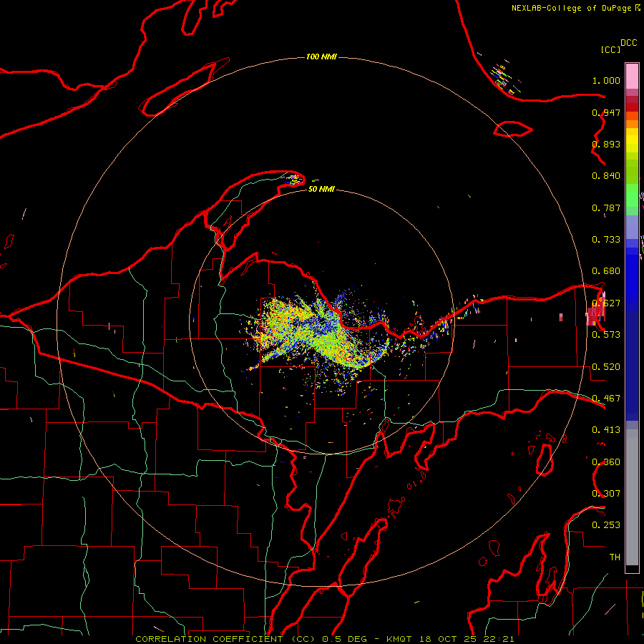Click the 18 OCT 25 date text

coord(448,639)
